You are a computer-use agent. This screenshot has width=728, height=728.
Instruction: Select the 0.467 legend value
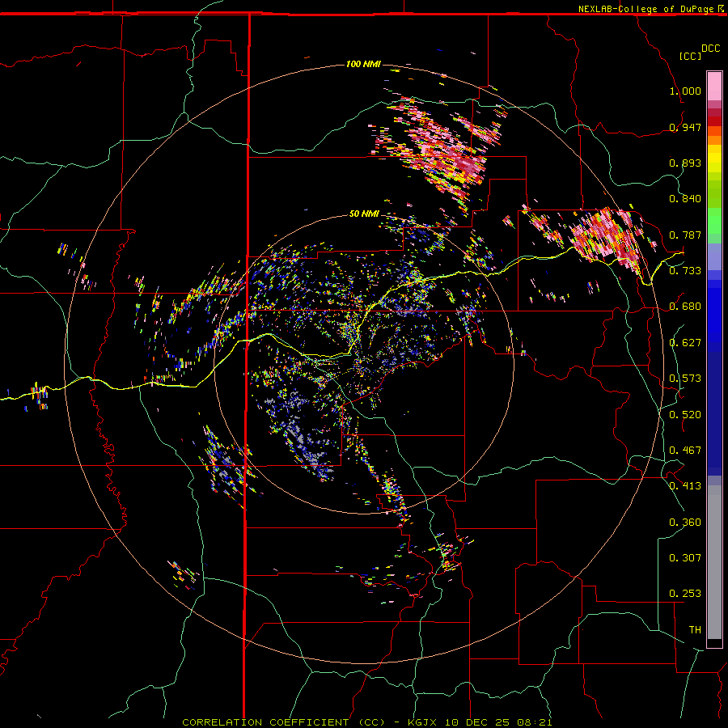[685, 451]
